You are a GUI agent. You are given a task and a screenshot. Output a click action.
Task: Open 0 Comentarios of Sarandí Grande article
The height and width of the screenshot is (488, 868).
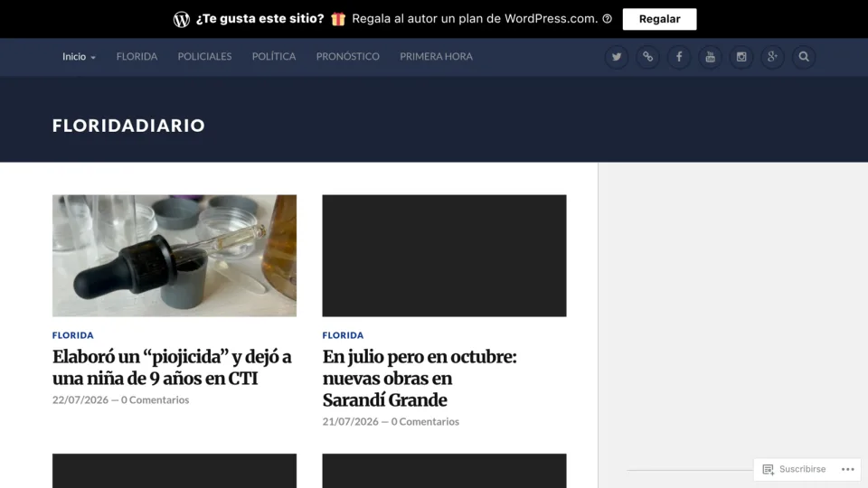[x=425, y=422]
